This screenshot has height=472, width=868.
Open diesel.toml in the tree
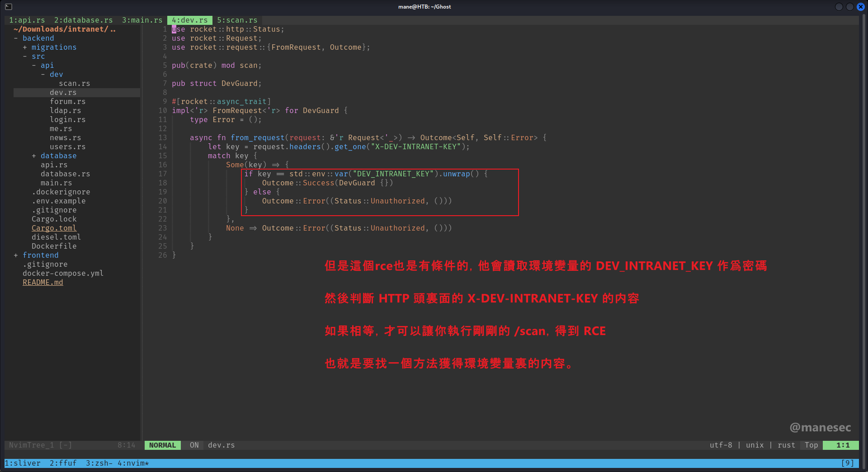click(56, 237)
